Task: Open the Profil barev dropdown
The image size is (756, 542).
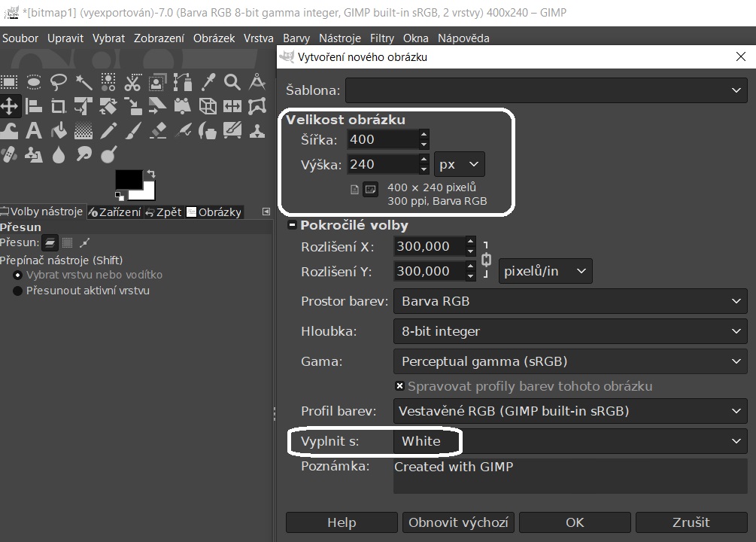Action: point(570,411)
